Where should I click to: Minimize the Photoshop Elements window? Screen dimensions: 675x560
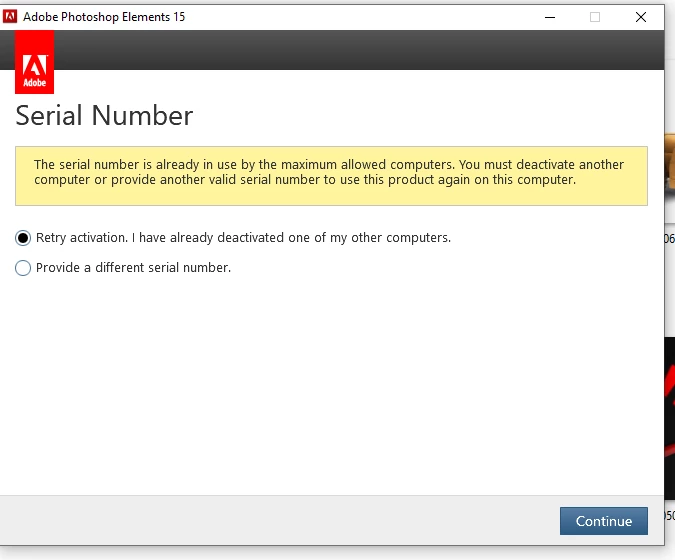tap(550, 17)
